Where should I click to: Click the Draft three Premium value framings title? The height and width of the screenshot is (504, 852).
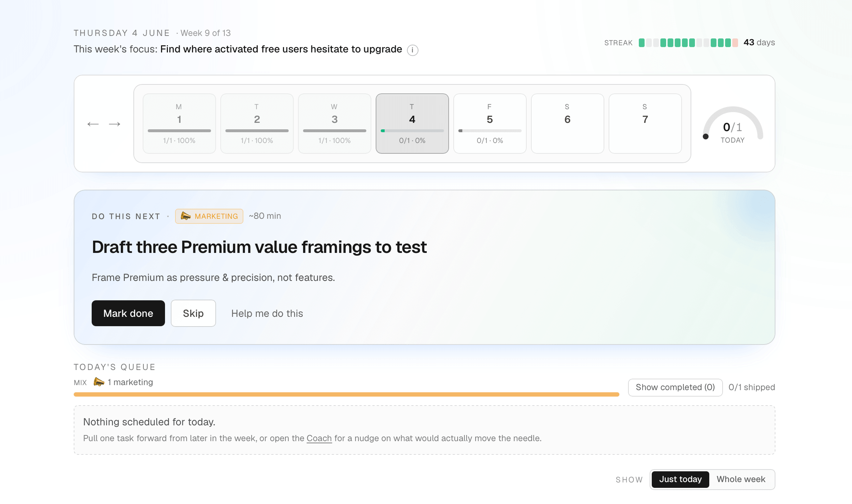click(x=259, y=247)
